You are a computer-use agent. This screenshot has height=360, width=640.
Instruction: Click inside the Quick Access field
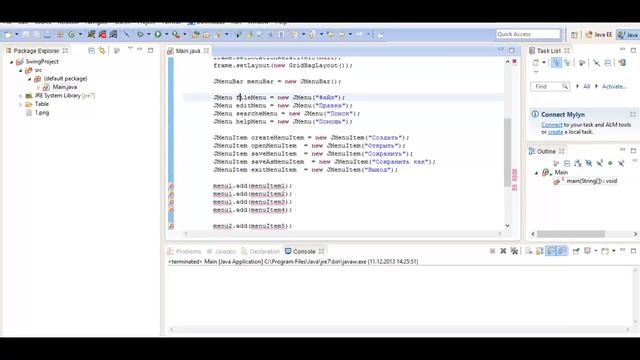(528, 34)
